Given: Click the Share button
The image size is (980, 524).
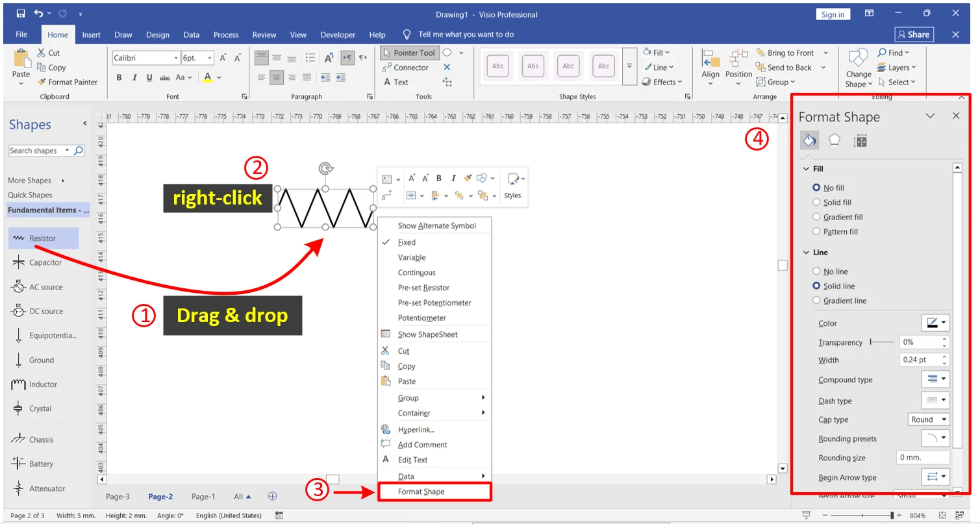Looking at the screenshot, I should pos(913,34).
